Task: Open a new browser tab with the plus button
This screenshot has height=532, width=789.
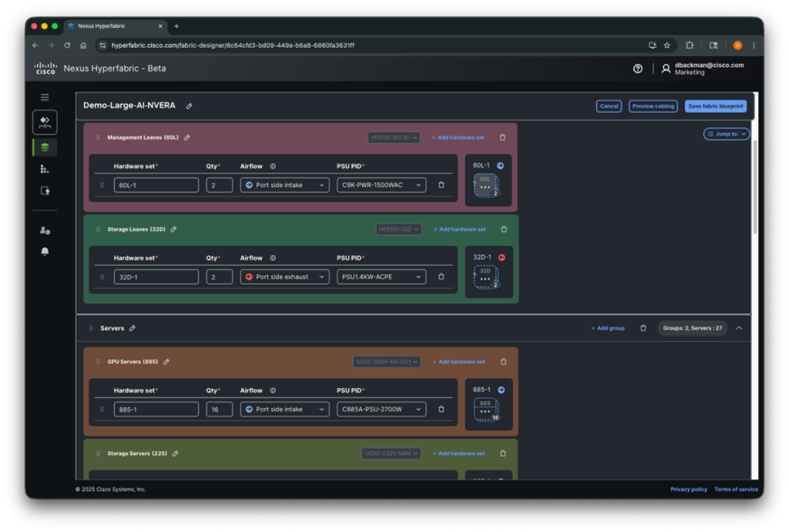Action: (x=176, y=25)
